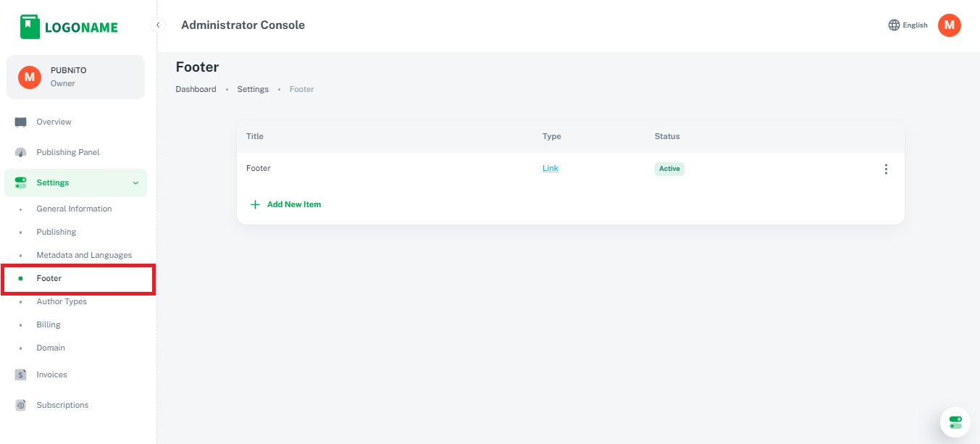Open the floating settings toggle button
980x444 pixels.
pyautogui.click(x=955, y=422)
